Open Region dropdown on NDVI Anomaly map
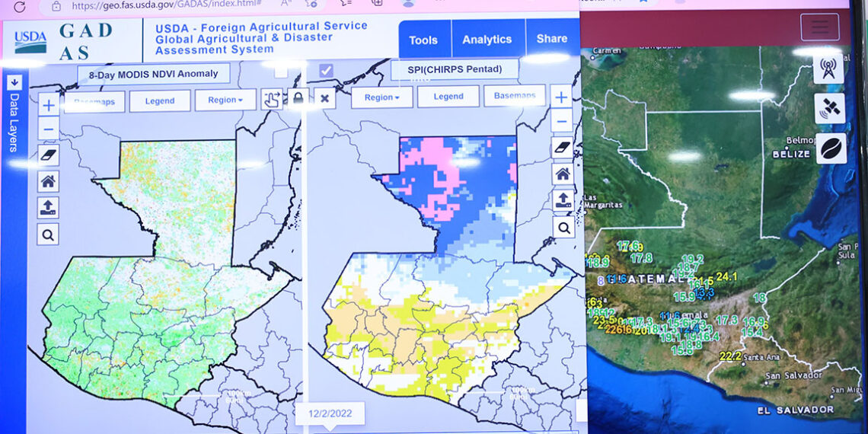 click(225, 100)
